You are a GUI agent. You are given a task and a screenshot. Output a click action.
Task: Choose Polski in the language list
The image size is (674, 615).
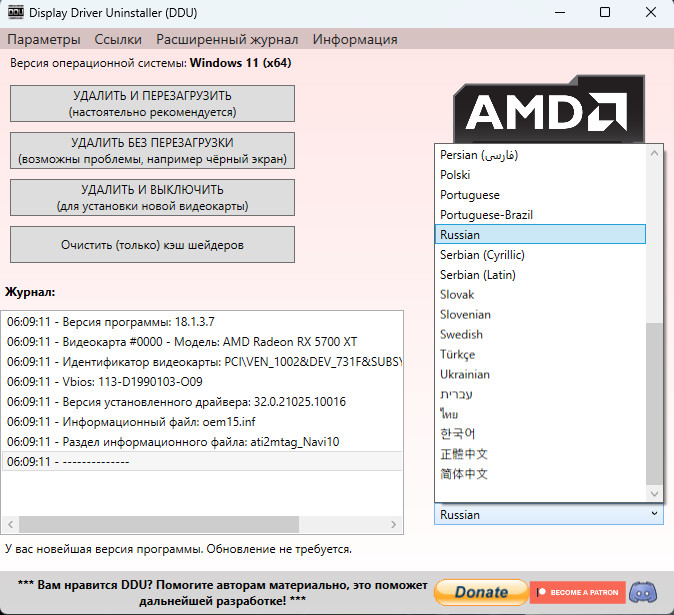455,174
